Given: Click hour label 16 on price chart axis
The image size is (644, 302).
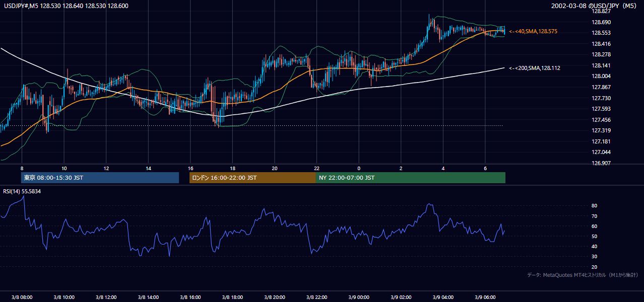Looking at the screenshot, I should click(190, 168).
